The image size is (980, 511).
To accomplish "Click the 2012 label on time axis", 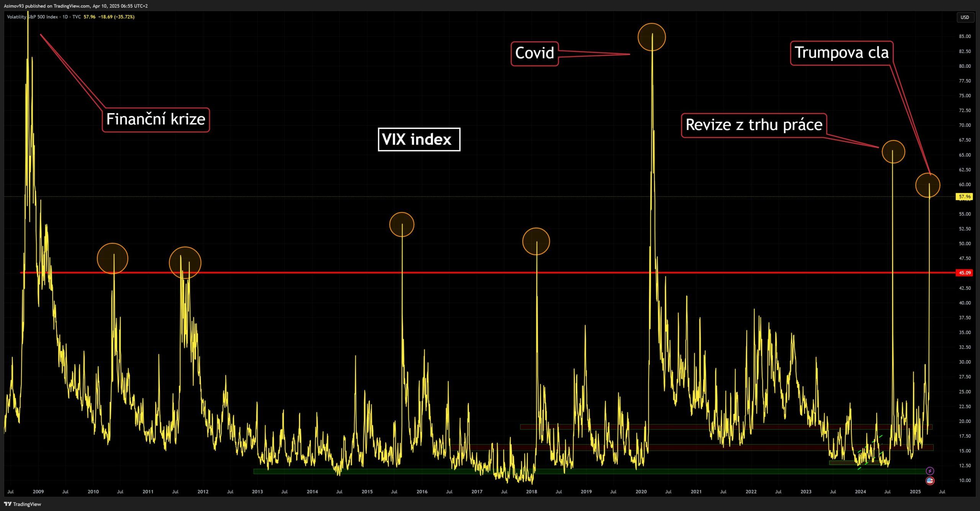I will coord(203,492).
